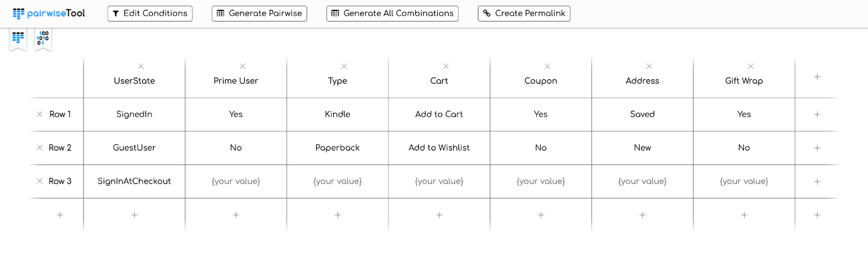Create a permalink for this table
Viewport: 868px width, 253px height.
click(x=524, y=14)
